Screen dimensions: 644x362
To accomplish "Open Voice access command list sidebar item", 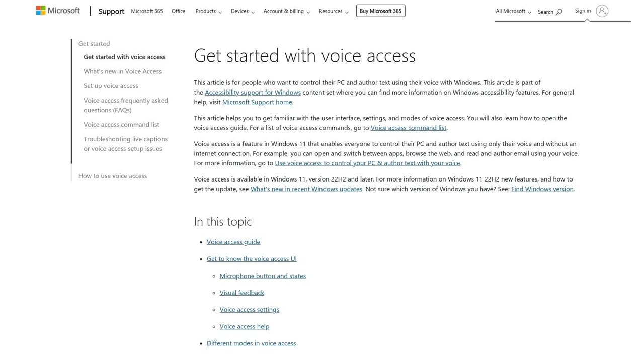I will point(121,125).
